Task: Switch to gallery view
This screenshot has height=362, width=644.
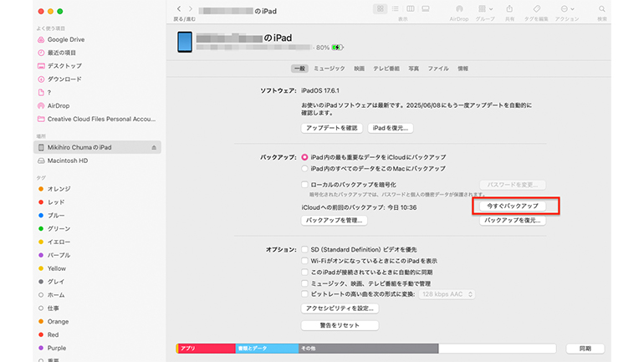Action: (426, 8)
